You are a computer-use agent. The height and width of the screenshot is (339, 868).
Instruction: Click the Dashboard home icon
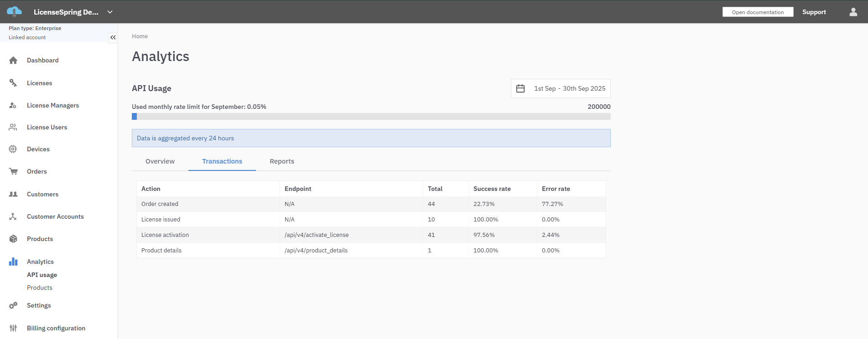pos(13,60)
